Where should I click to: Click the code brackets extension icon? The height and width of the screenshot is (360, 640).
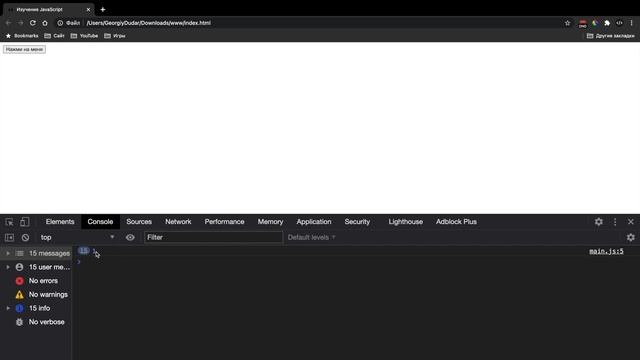point(619,23)
